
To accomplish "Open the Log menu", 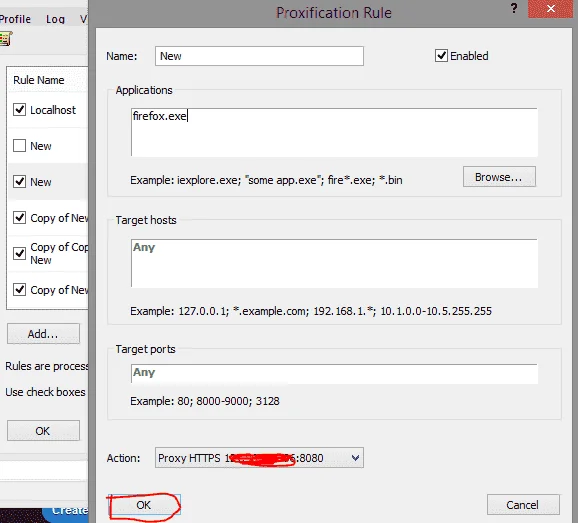I will 55,19.
